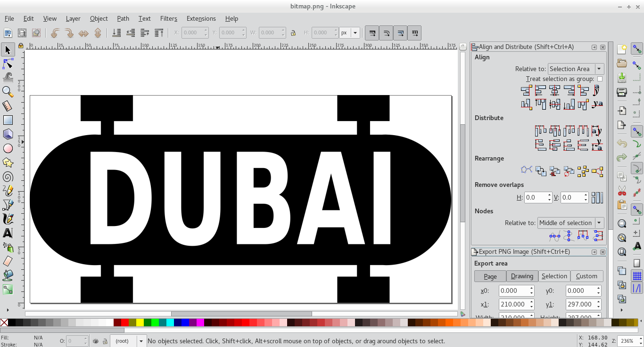This screenshot has width=644, height=347.
Task: Choose the Rectangle tool
Action: tap(8, 120)
